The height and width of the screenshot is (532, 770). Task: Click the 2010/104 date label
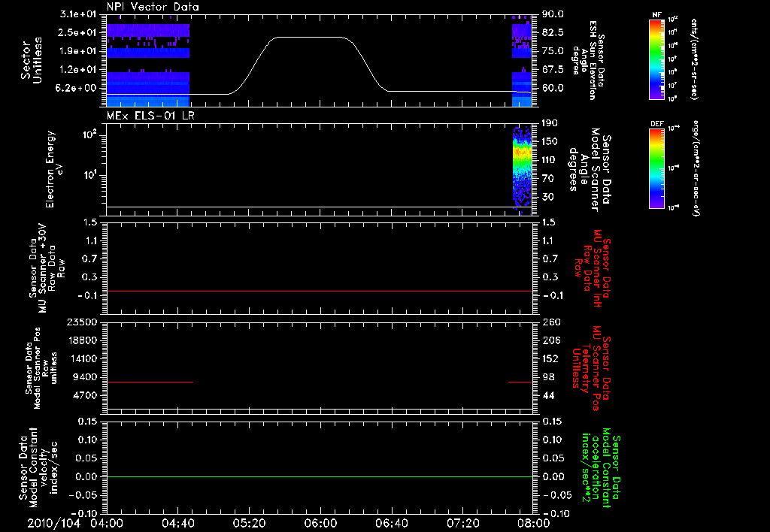coord(53,523)
